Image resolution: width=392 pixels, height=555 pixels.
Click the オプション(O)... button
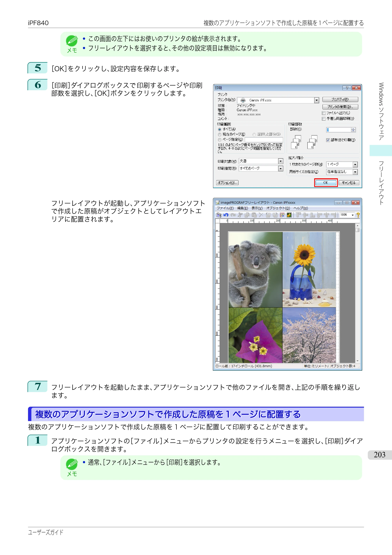[227, 182]
